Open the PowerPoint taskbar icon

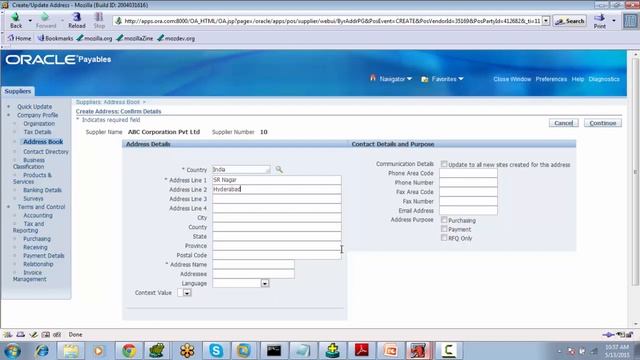coord(390,351)
